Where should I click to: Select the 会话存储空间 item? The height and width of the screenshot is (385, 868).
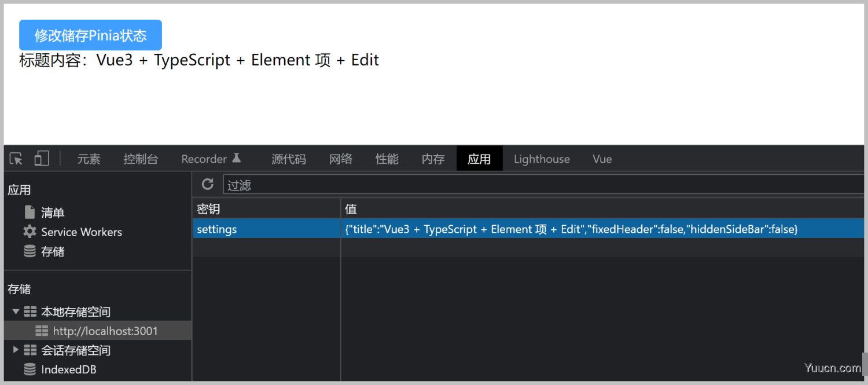76,350
